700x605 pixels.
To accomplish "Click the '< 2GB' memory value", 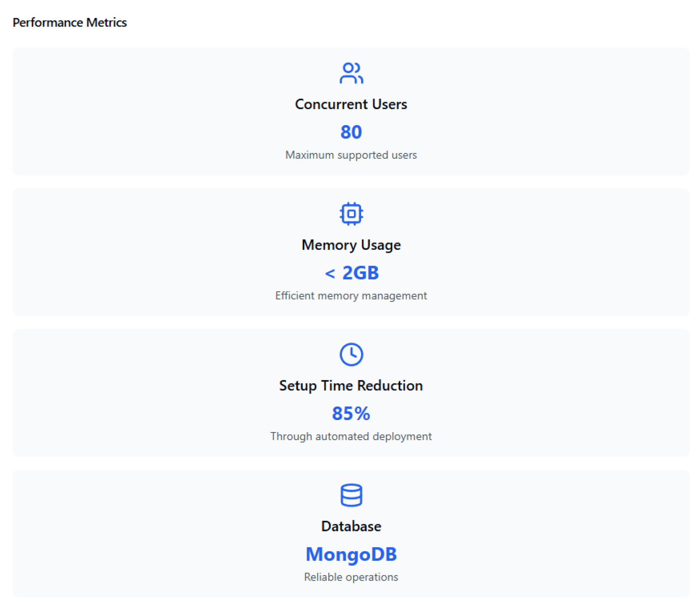I will click(x=352, y=273).
